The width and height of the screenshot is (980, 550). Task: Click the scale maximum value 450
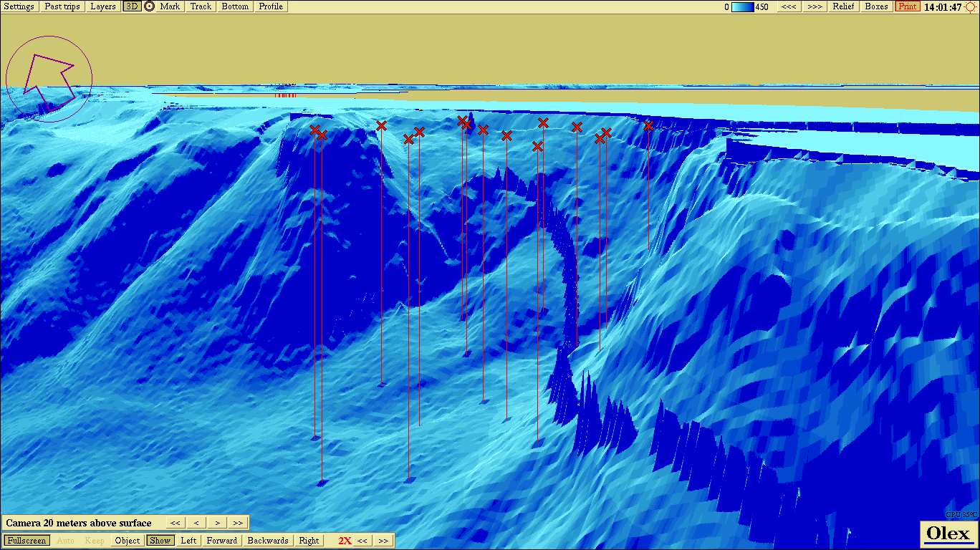tap(762, 7)
